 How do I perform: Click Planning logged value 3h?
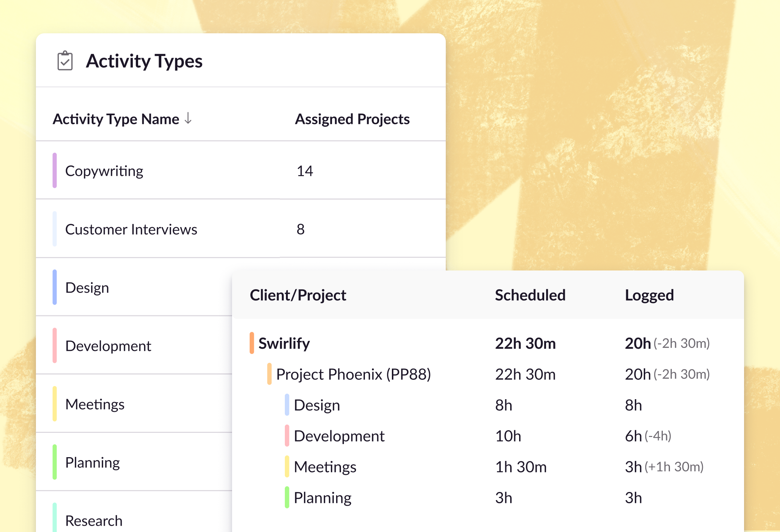(x=633, y=498)
